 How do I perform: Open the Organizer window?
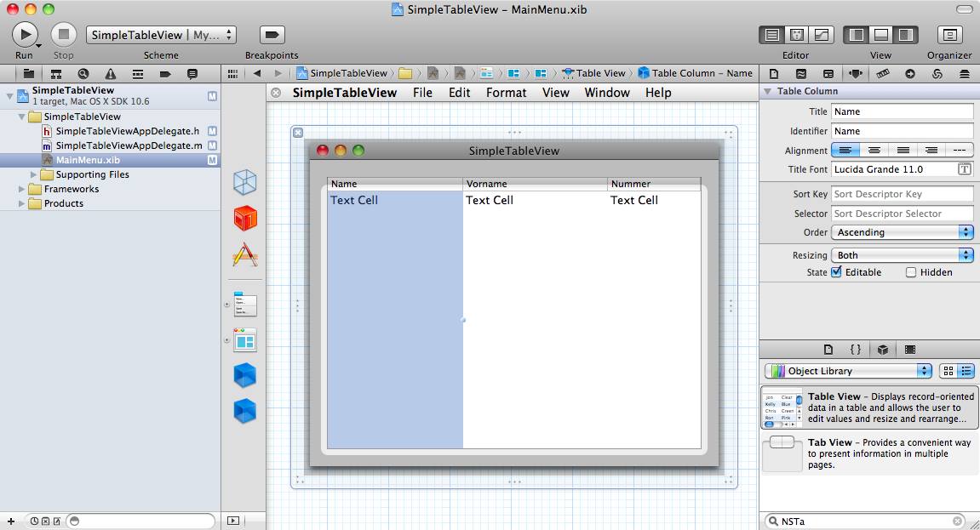(949, 35)
